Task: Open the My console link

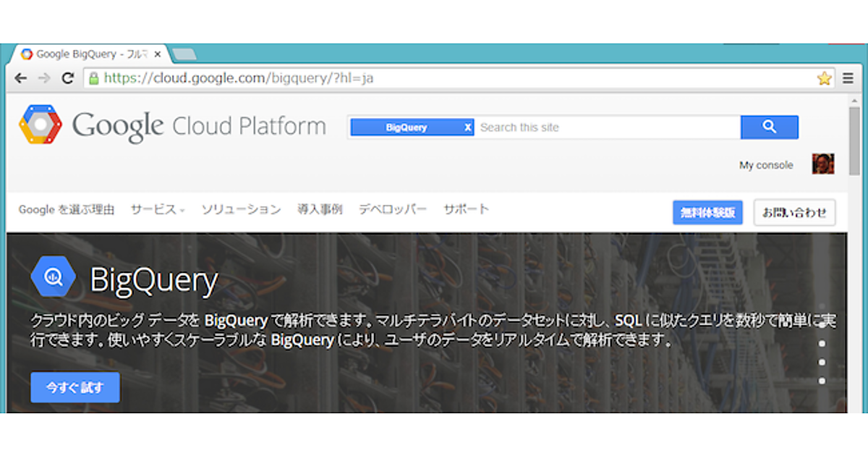Action: click(x=765, y=165)
